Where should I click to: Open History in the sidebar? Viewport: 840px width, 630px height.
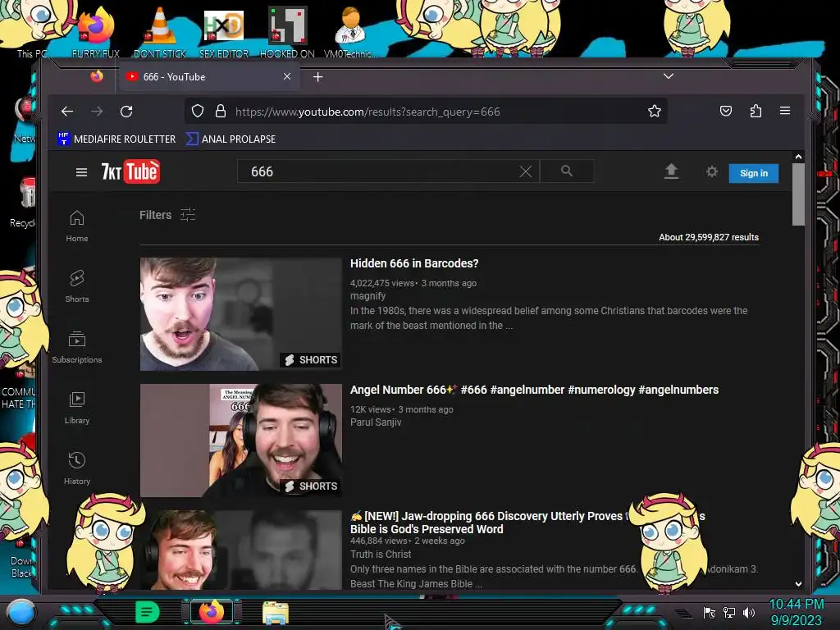(76, 468)
